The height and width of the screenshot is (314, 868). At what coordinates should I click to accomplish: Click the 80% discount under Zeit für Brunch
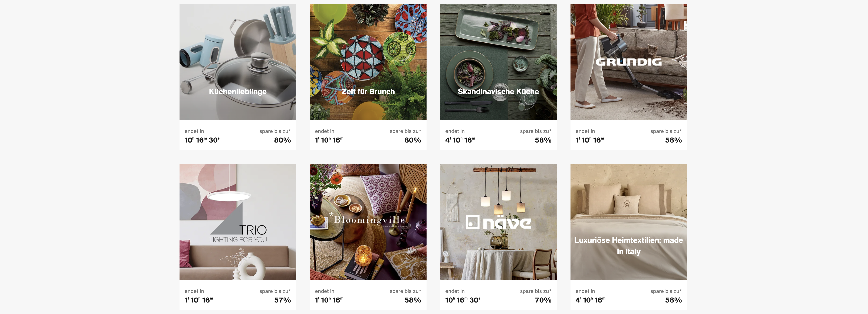(413, 140)
